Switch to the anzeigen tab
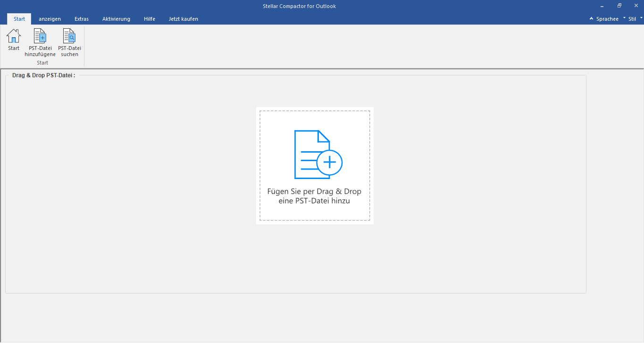This screenshot has width=644, height=343. click(50, 19)
